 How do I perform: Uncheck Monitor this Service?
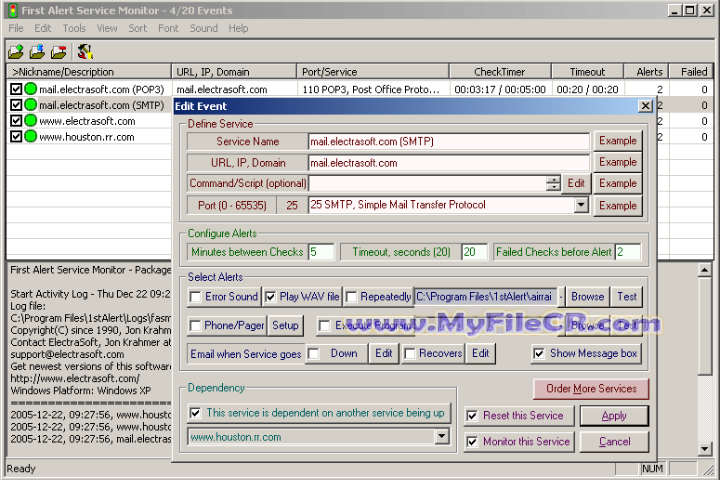(x=472, y=442)
